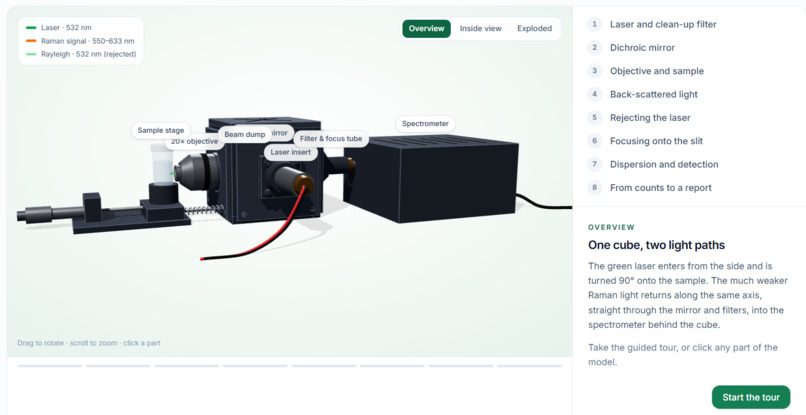
Task: Click the Rayleigh rejected legend swatch
Action: tap(31, 54)
